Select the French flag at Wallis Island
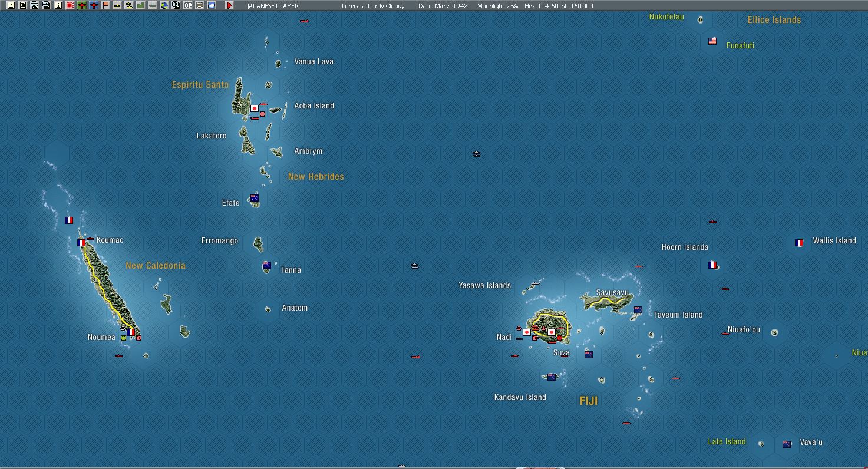Screen dimensions: 868x469 tap(799, 243)
